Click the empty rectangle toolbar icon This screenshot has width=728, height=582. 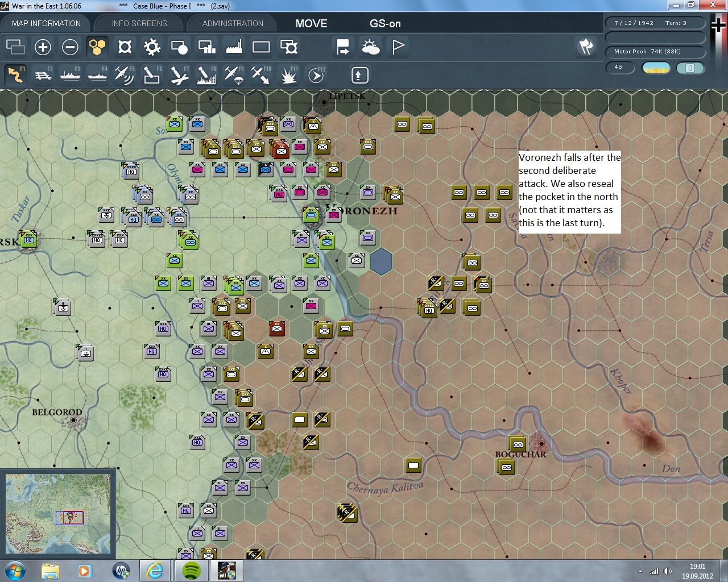pos(261,47)
